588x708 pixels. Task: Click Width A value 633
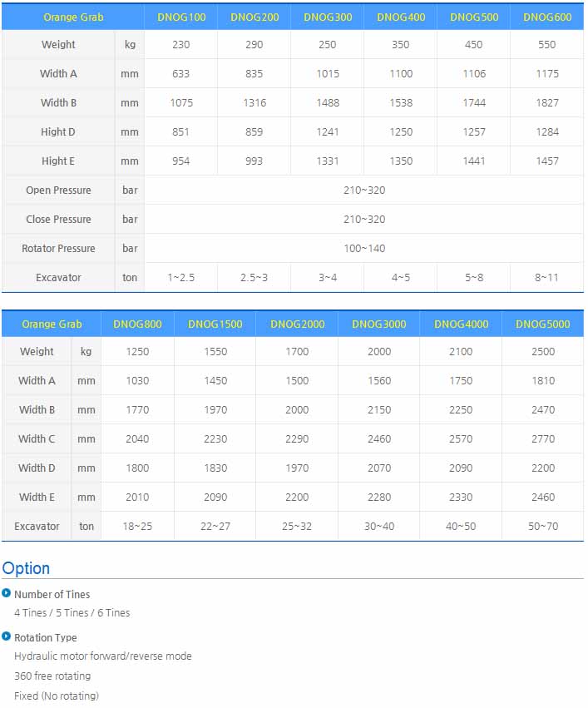coord(181,73)
